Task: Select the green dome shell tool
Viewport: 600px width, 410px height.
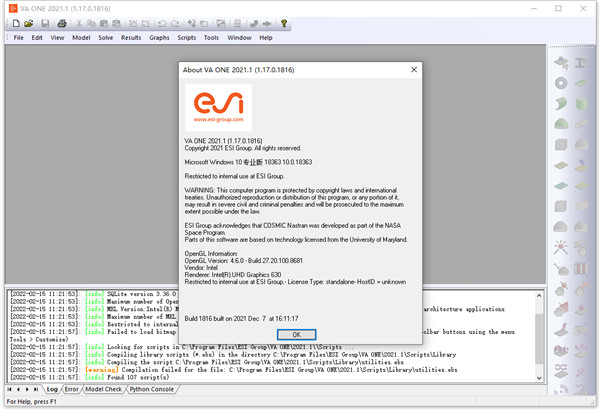Action: [x=561, y=124]
